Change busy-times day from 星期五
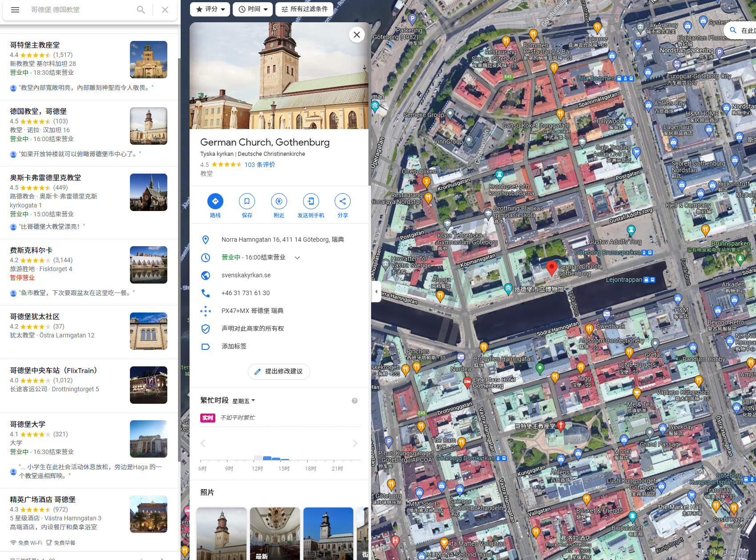Image resolution: width=756 pixels, height=560 pixels. click(x=244, y=401)
